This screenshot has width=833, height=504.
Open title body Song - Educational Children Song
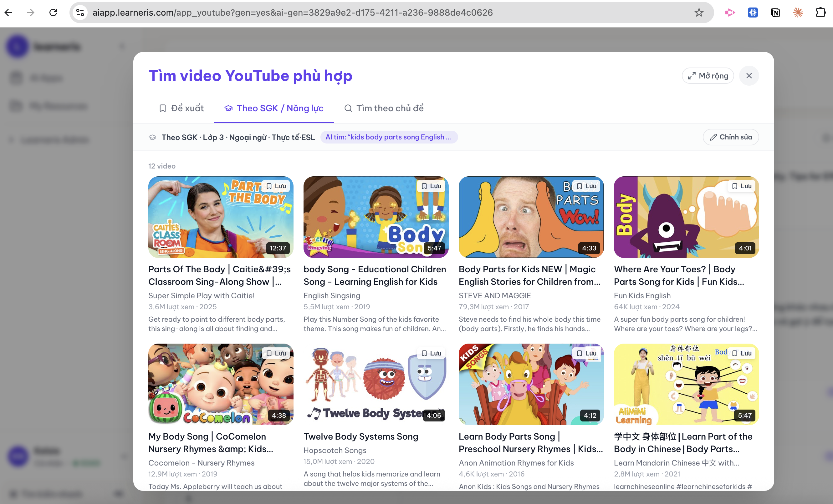tap(375, 275)
